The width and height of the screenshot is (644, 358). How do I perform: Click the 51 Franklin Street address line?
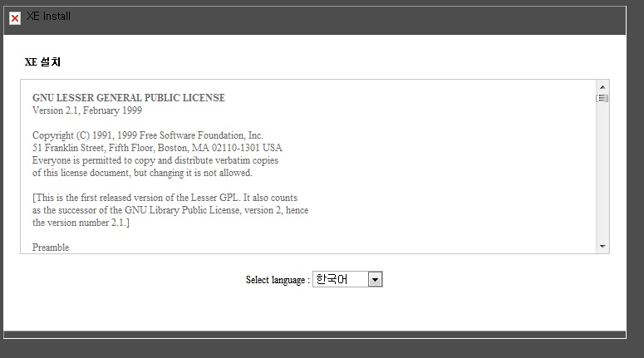pos(157,148)
